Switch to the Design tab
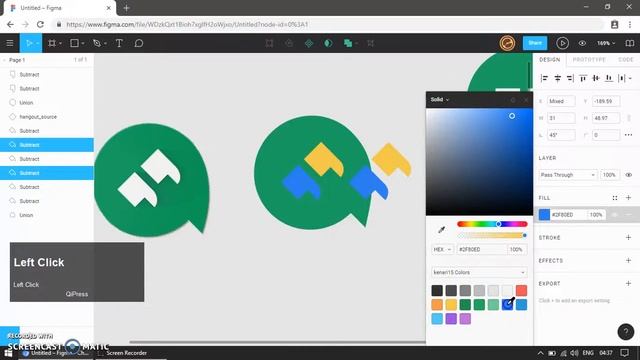The image size is (640, 360). 549,60
